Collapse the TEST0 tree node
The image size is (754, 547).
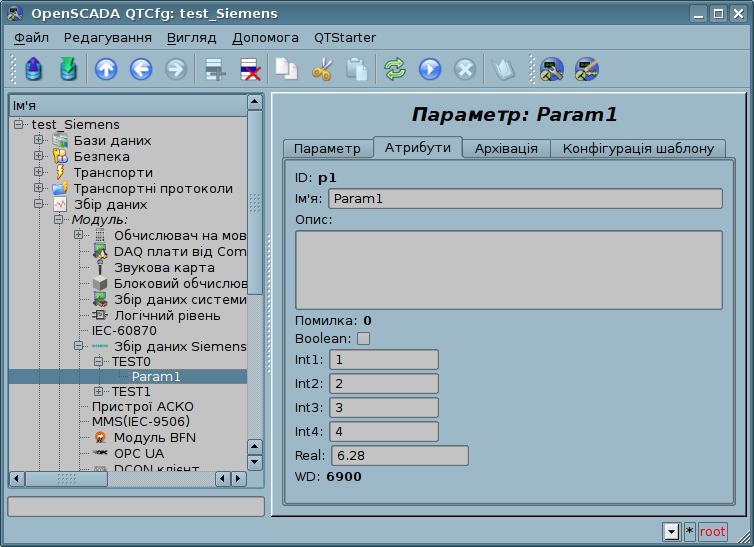(98, 362)
